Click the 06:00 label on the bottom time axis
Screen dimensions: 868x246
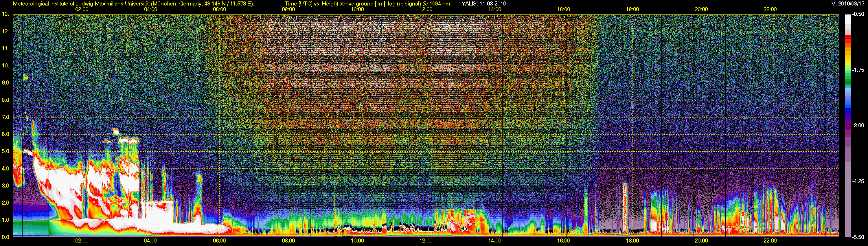pos(219,241)
